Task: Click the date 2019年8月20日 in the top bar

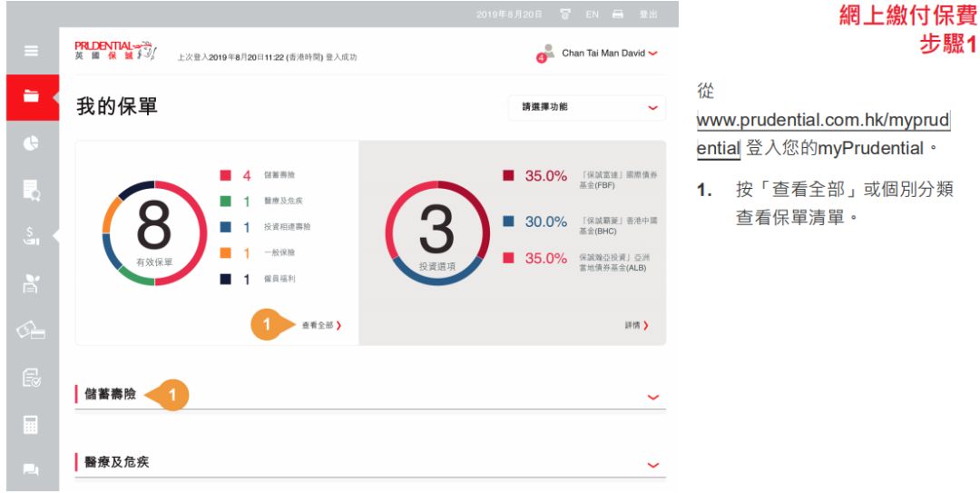Action: pos(509,15)
